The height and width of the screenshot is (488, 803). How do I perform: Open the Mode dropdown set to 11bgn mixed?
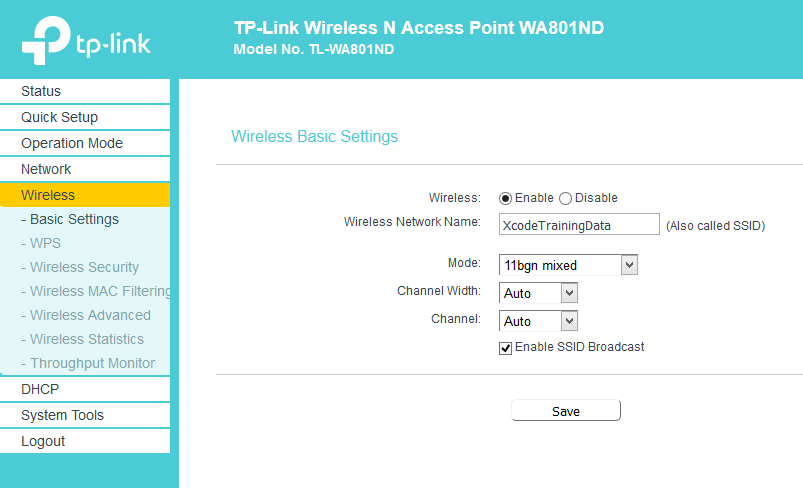pyautogui.click(x=568, y=265)
